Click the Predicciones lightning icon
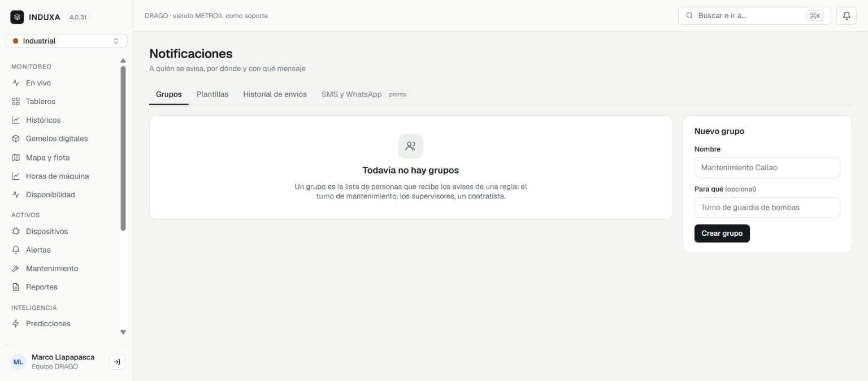This screenshot has width=868, height=381. [16, 324]
